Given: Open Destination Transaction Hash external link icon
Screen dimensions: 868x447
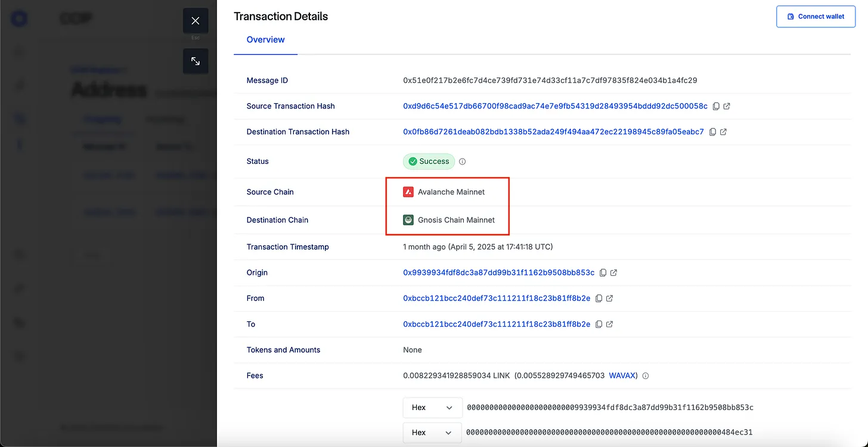Looking at the screenshot, I should pos(723,132).
